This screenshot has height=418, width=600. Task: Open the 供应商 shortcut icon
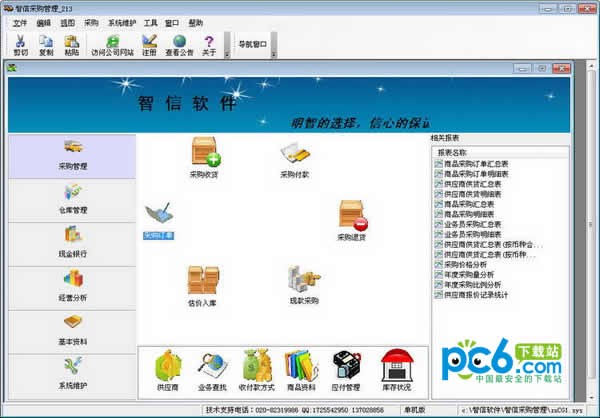168,370
